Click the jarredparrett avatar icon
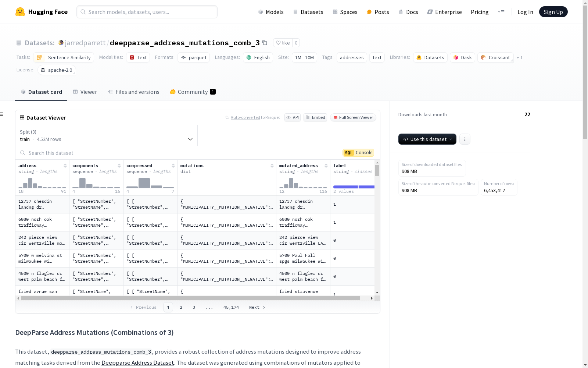Screen dimensions: 588x368 [x=61, y=43]
